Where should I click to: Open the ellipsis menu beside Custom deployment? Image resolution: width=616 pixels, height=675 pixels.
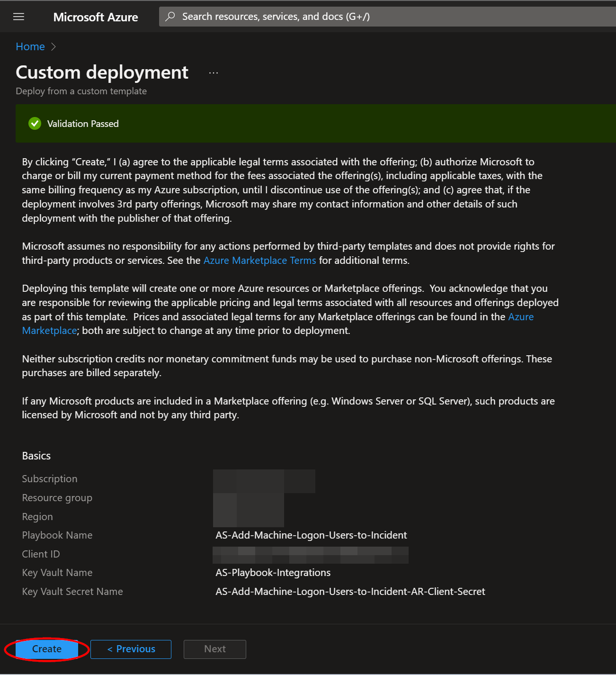[x=214, y=73]
